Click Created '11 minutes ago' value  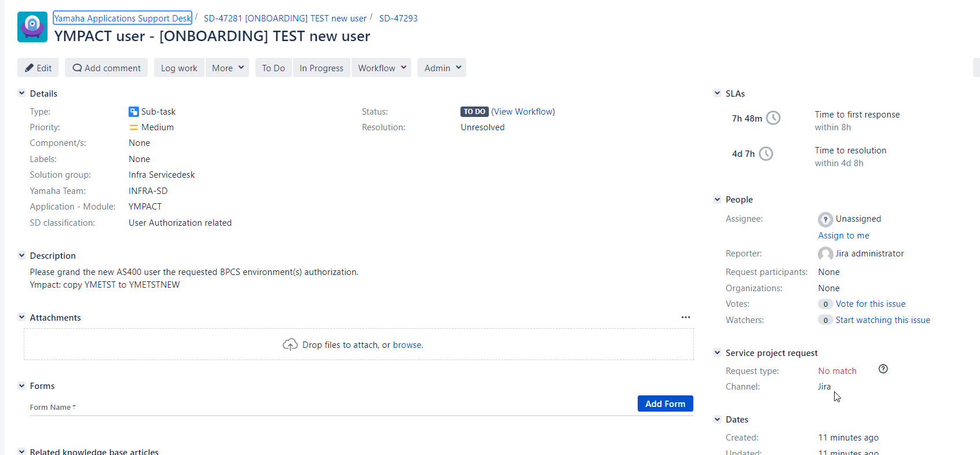[x=849, y=438]
